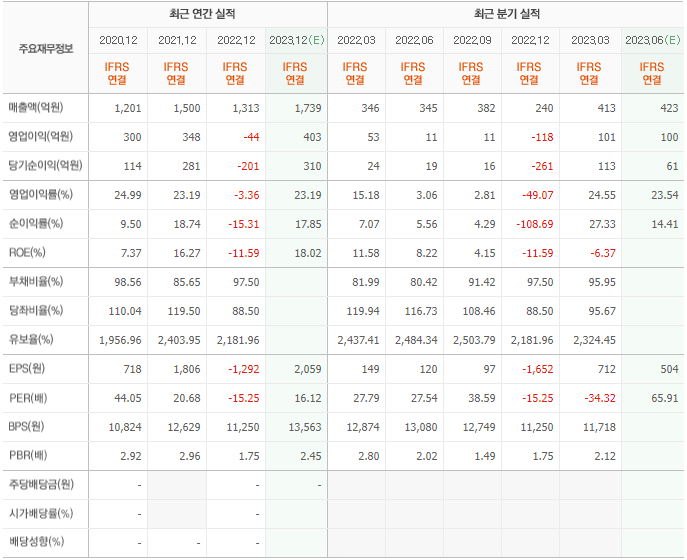
Task: Select the 주당배당금(원) row label
Action: tap(41, 484)
